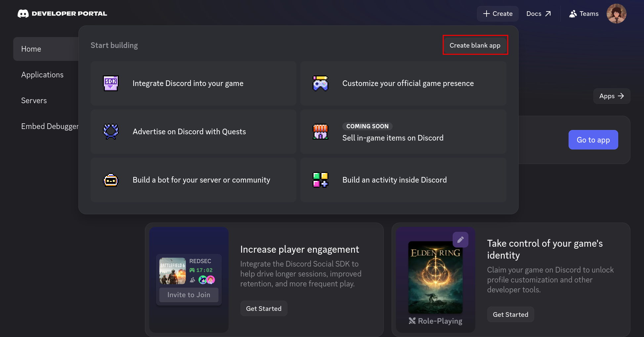Click the player avatars on REDSEC card

[207, 280]
